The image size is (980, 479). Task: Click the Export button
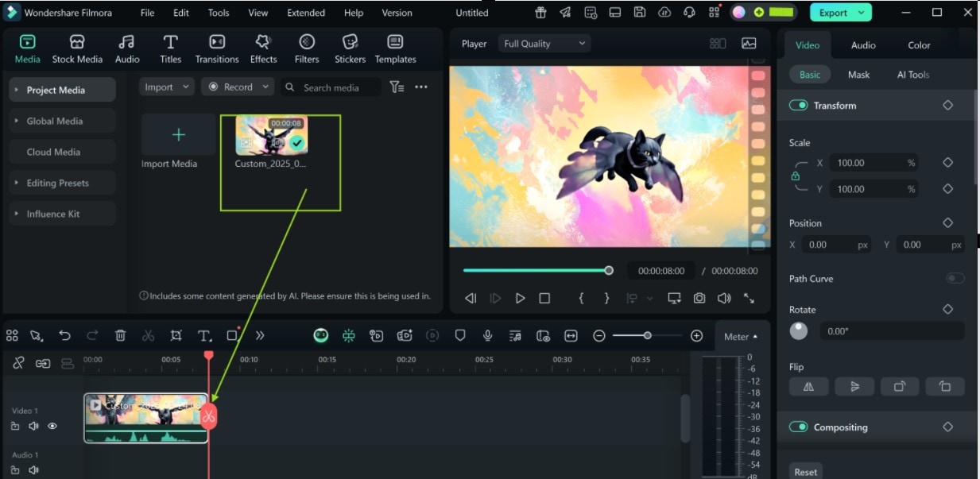coord(840,13)
